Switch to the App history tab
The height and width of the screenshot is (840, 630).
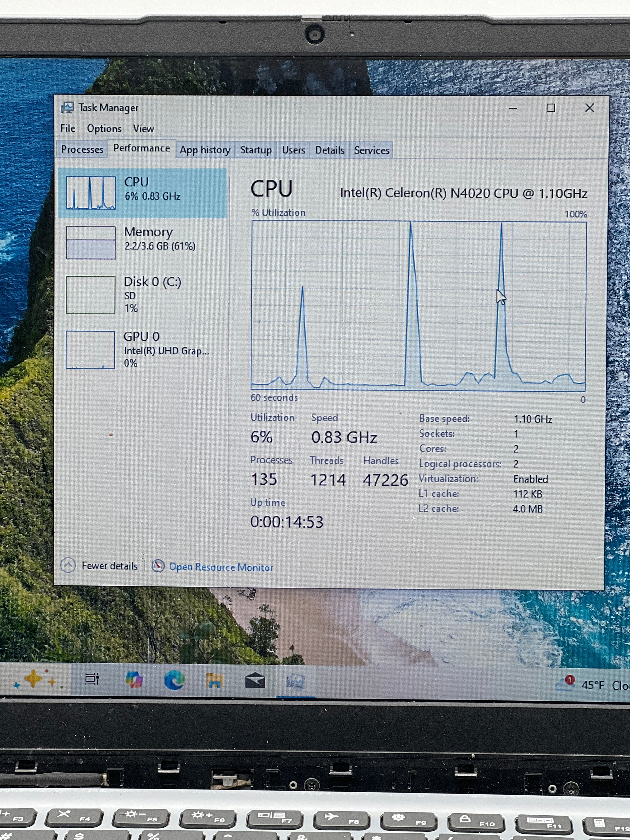coord(205,150)
